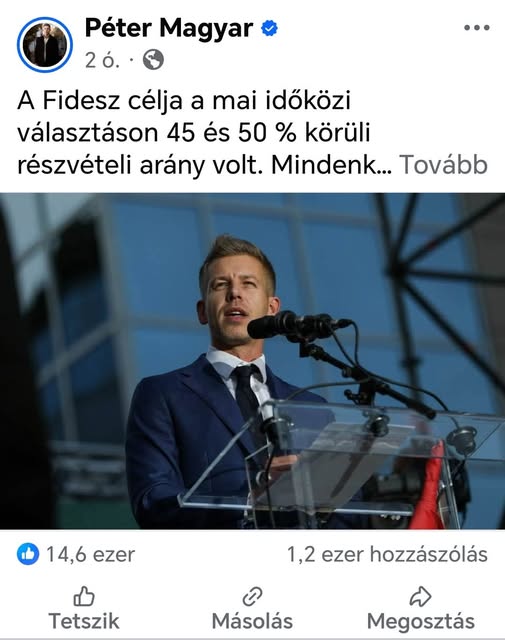This screenshot has height=640, width=505.
Task: Open Péter Magyar's profile picture
Action: click(x=44, y=44)
